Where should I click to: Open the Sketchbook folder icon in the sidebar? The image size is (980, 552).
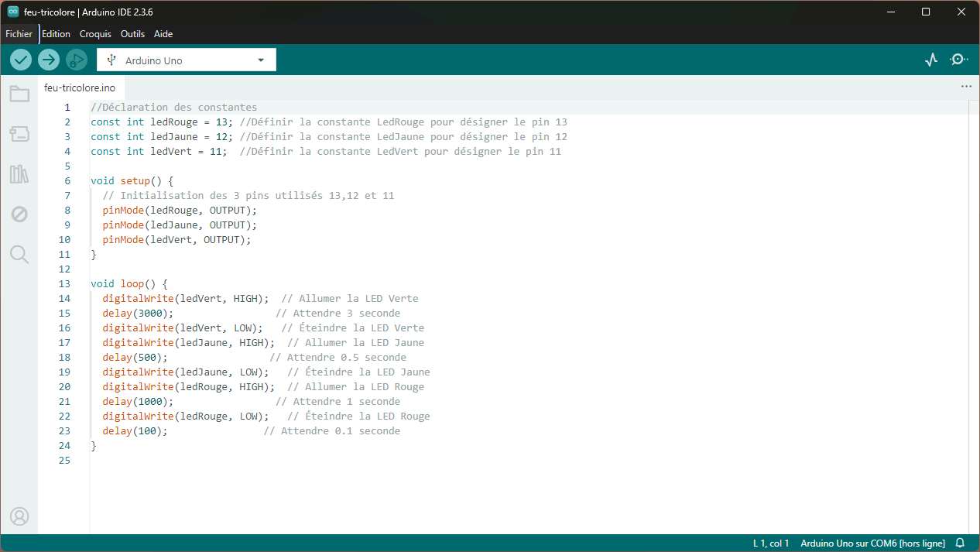[19, 94]
